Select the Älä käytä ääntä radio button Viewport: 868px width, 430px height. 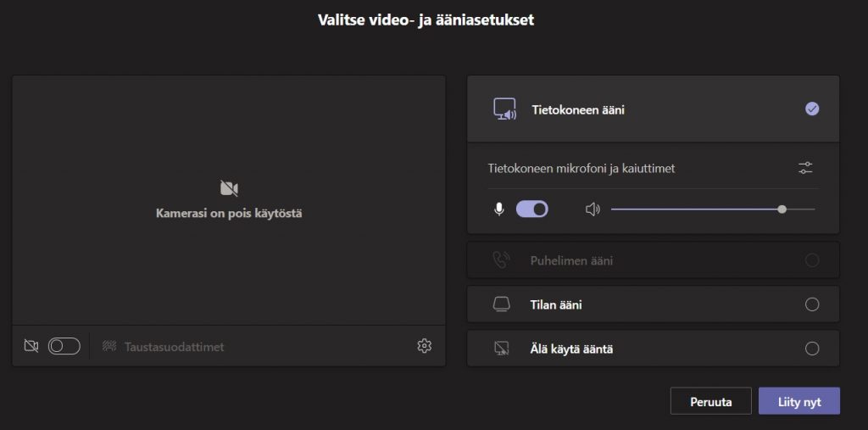tap(812, 349)
